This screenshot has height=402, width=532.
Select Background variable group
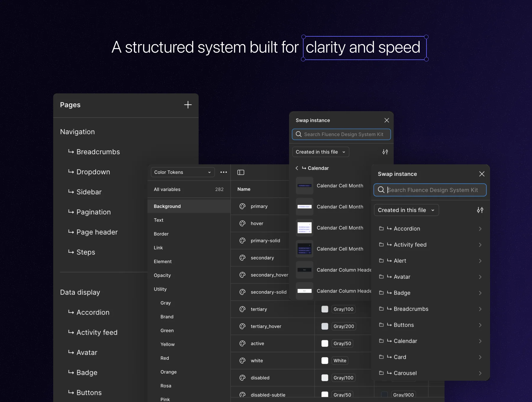[x=189, y=206]
